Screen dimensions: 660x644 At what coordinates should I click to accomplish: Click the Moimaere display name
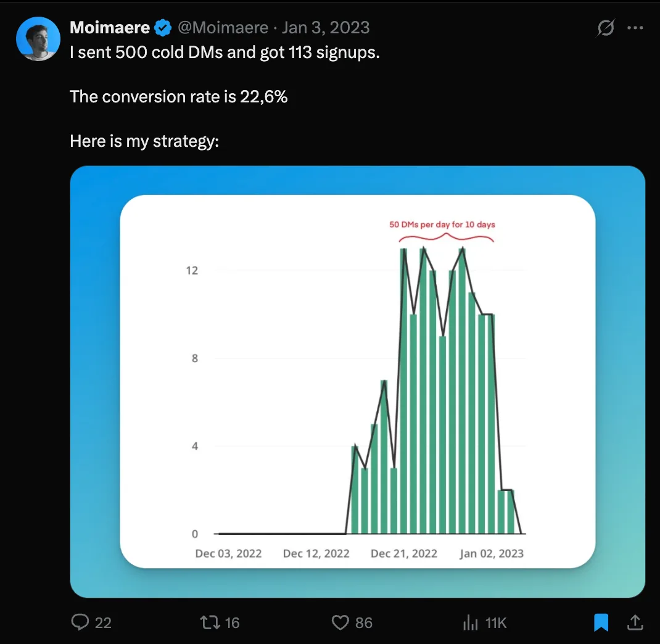point(110,28)
